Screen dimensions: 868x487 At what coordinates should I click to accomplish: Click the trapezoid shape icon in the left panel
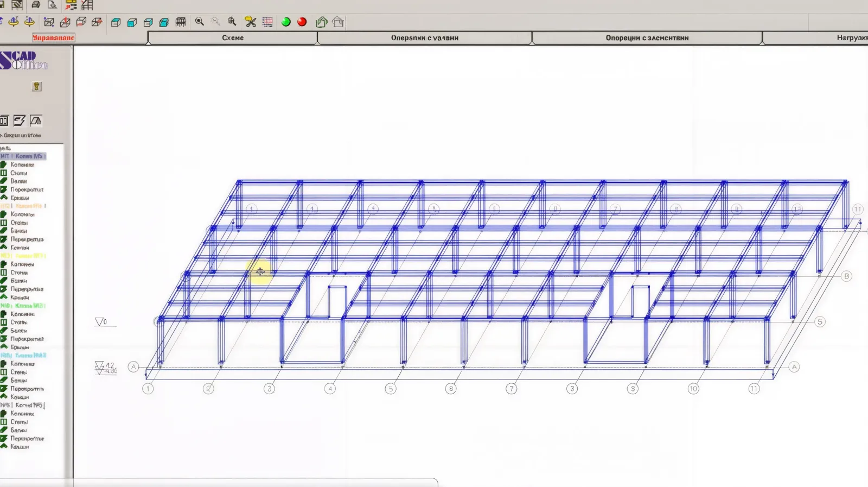(36, 121)
